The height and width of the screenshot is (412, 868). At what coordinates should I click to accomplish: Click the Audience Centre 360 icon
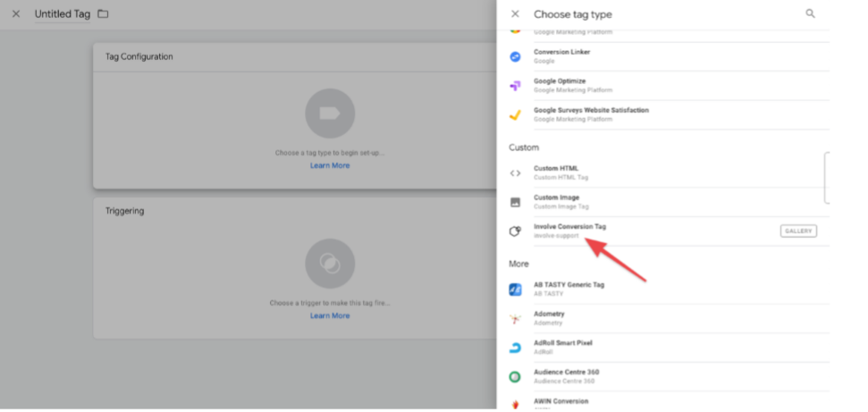[x=516, y=376]
